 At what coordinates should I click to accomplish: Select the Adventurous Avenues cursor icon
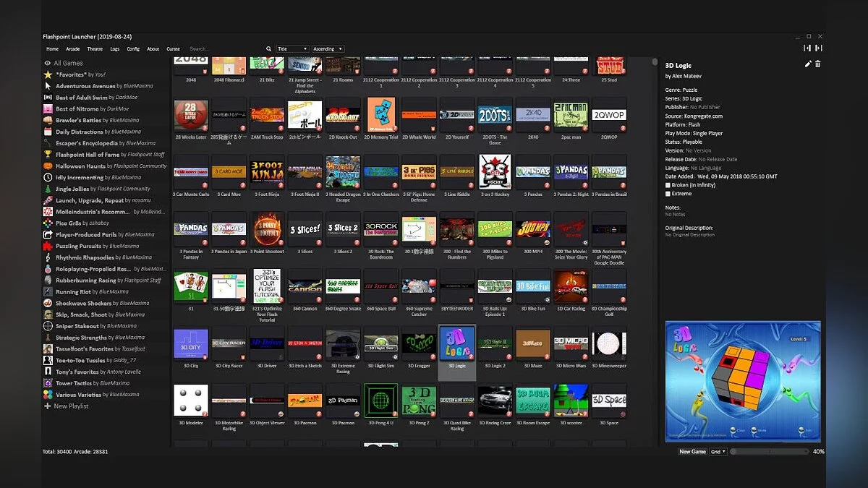(48, 86)
